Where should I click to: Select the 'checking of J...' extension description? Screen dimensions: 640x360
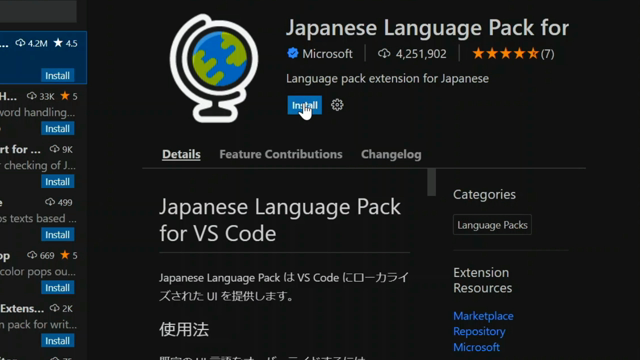click(x=38, y=165)
